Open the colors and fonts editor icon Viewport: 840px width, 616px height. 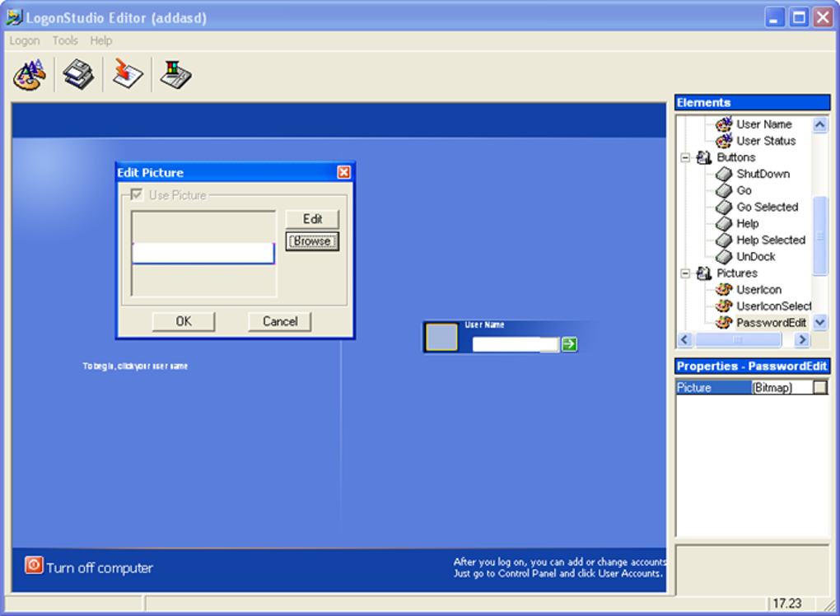[x=28, y=74]
